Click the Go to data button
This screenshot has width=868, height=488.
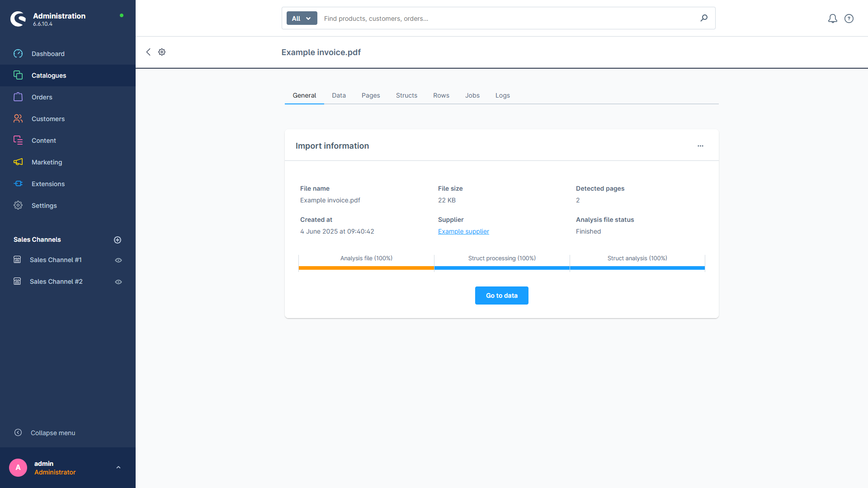click(x=502, y=296)
